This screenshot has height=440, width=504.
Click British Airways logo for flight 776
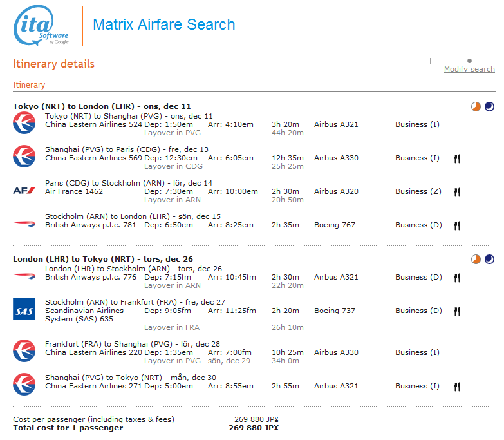click(x=24, y=276)
